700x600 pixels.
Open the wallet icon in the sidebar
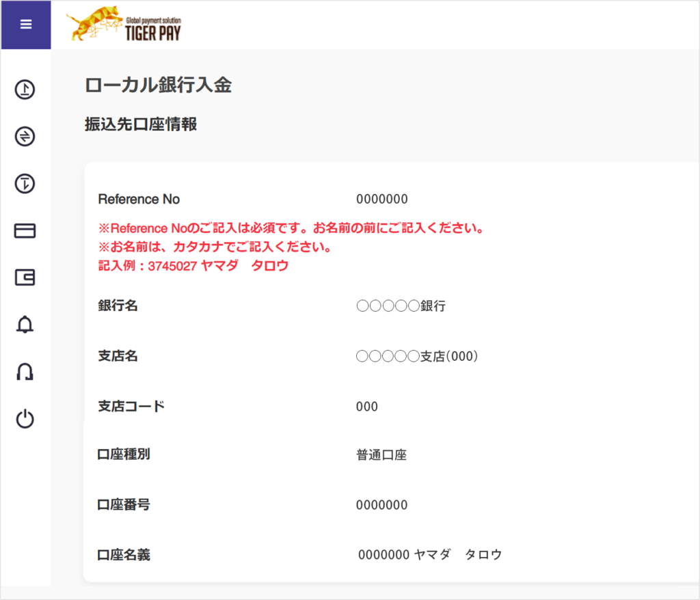25,277
